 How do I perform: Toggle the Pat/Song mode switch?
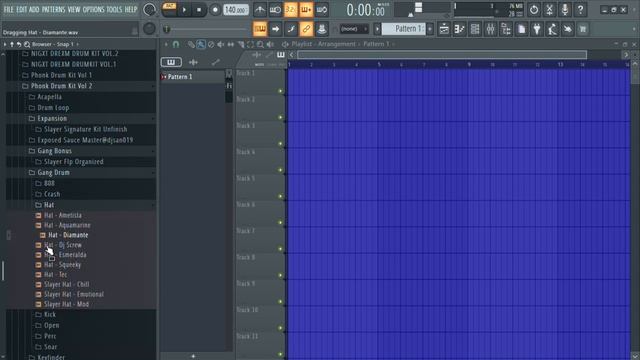click(169, 9)
